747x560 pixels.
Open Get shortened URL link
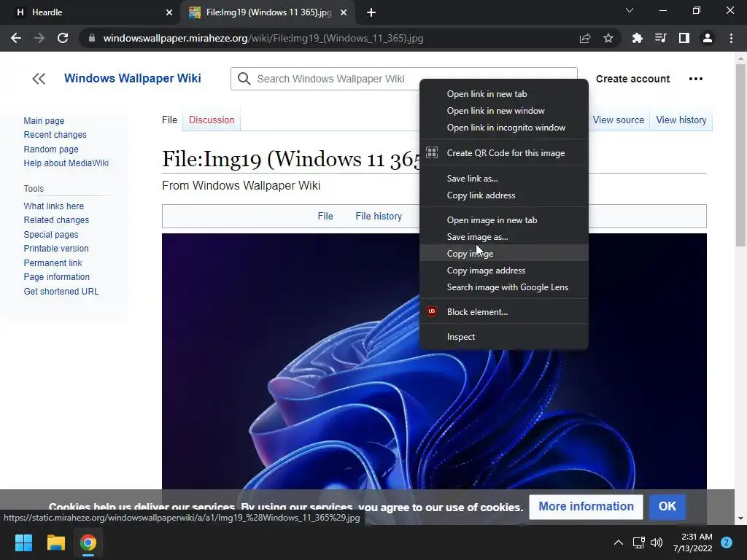(61, 292)
